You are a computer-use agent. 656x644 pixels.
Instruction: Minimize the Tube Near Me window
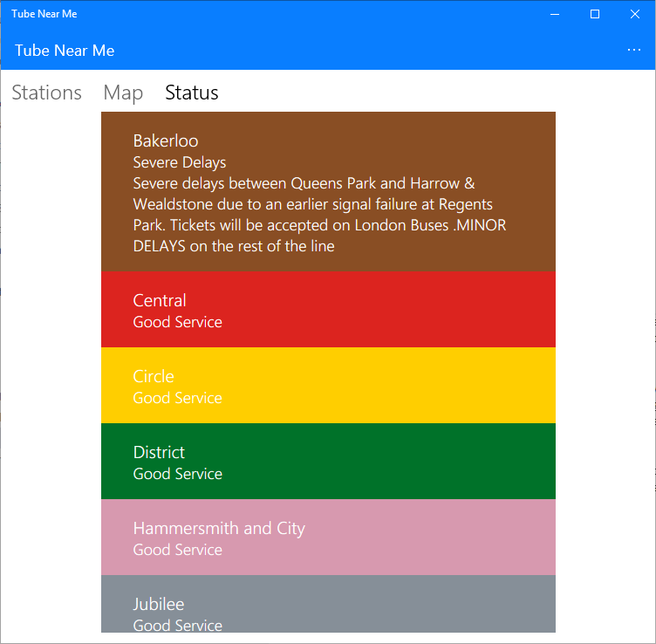[x=555, y=14]
